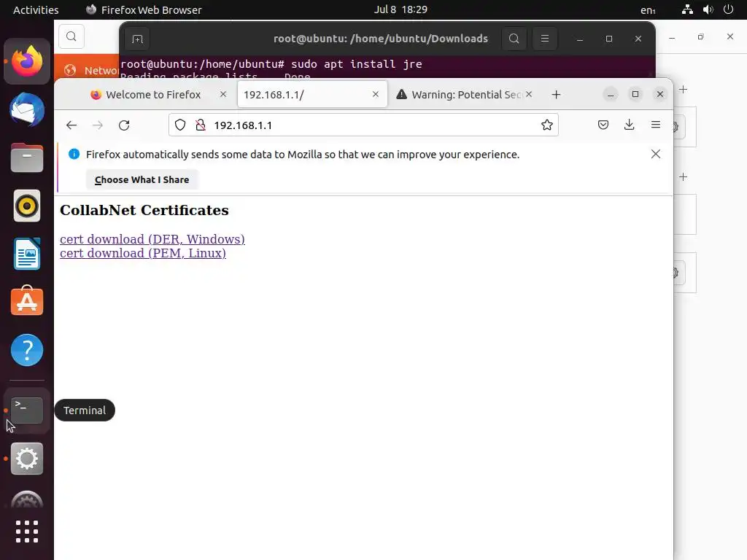Open Settings gear in dock
The height and width of the screenshot is (560, 747).
pos(27,459)
